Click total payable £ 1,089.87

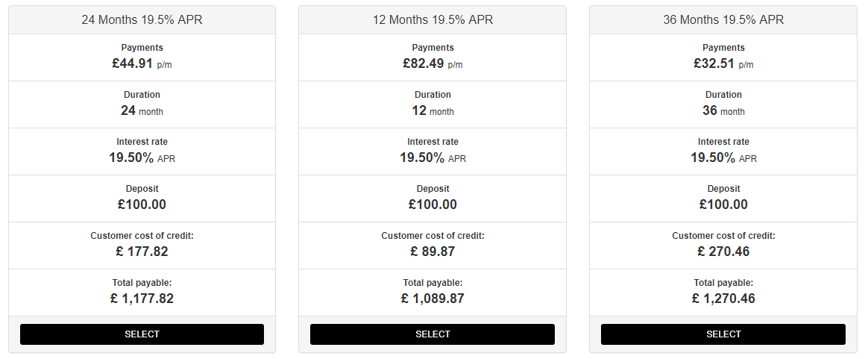click(433, 299)
